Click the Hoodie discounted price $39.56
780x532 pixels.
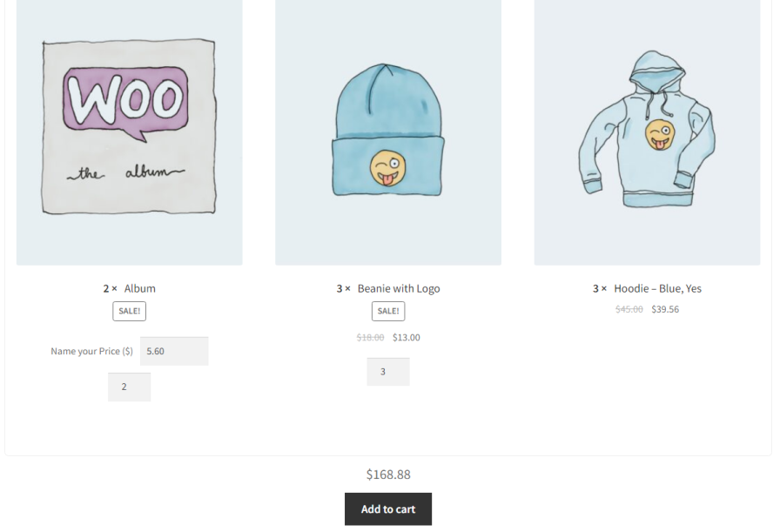click(665, 310)
